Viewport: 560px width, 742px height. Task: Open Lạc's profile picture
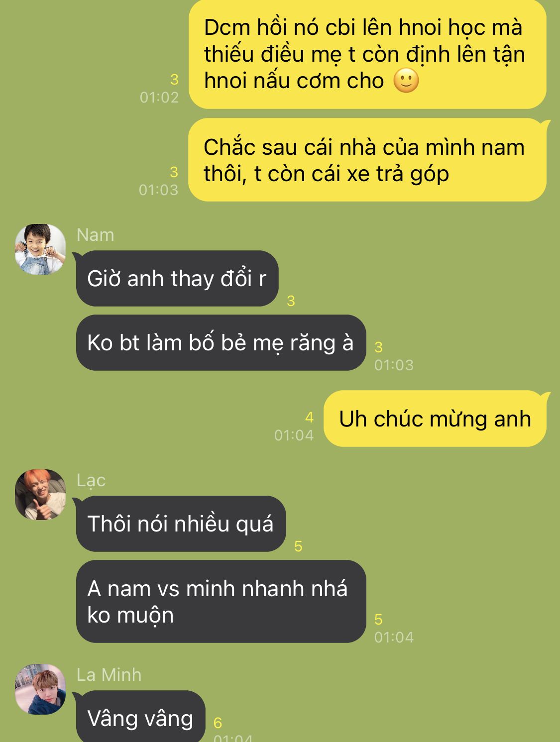pyautogui.click(x=40, y=495)
